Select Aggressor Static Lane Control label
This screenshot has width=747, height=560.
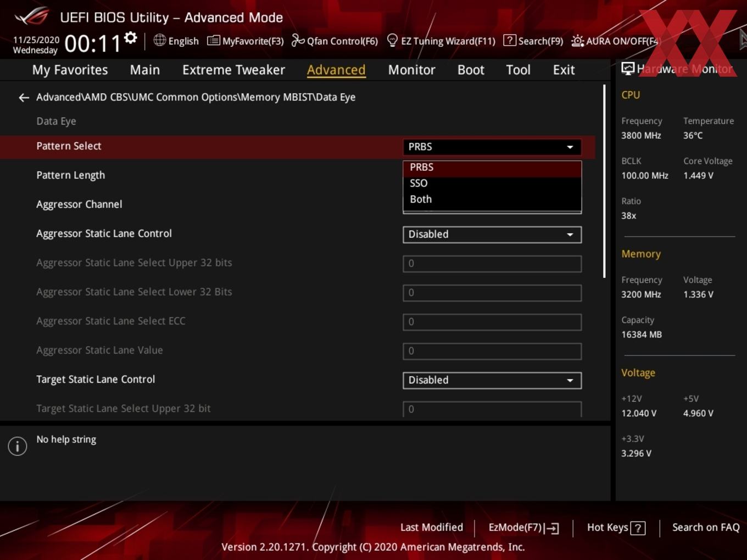coord(104,233)
